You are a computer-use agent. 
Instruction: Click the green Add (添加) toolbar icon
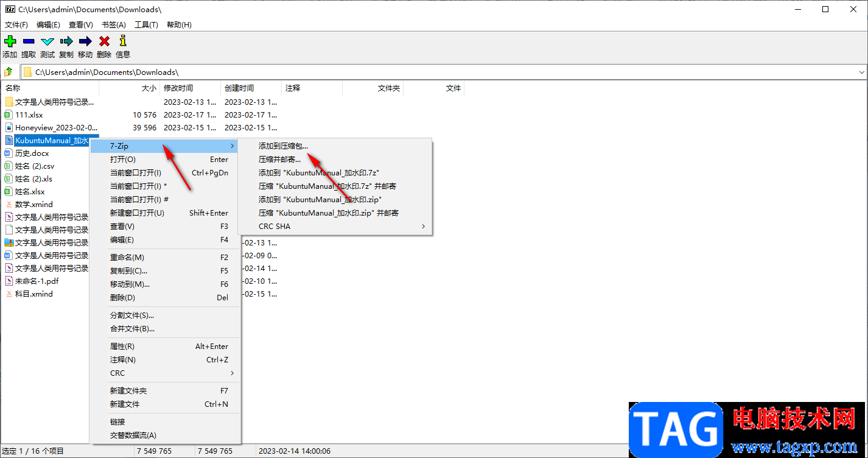[10, 41]
